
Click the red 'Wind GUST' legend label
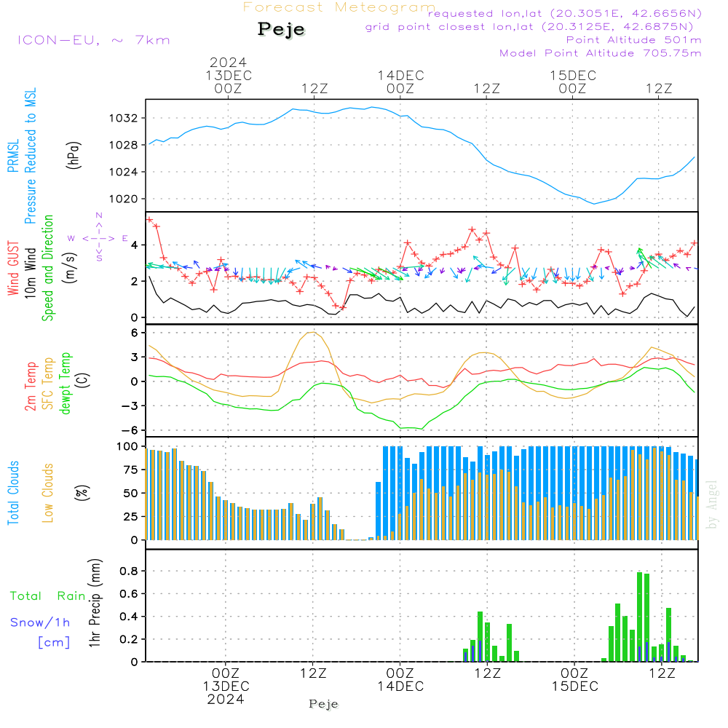click(13, 268)
